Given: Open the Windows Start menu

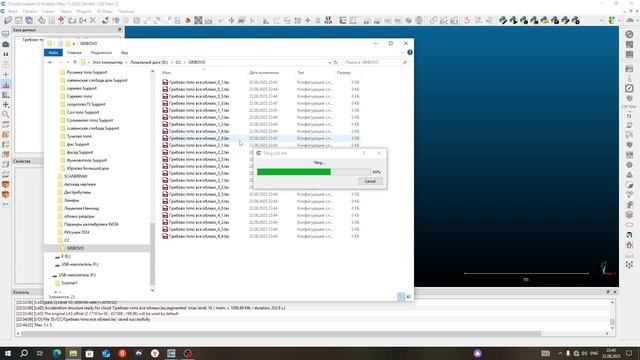Looking at the screenshot, I should [7, 353].
